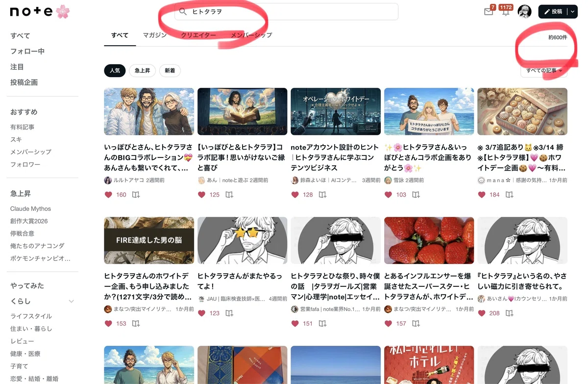Open trending topic 俺たちのアナコンダ
Image resolution: width=588 pixels, height=384 pixels.
pyautogui.click(x=37, y=246)
